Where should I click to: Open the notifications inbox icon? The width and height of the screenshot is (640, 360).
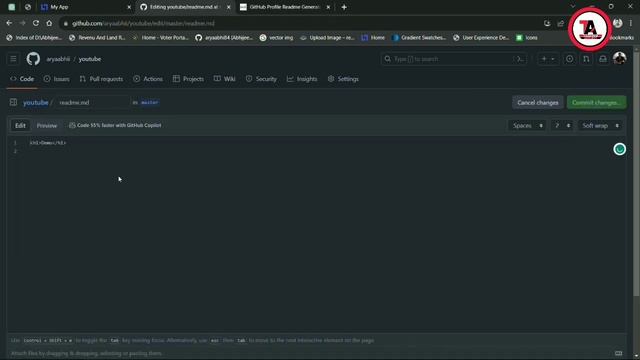[603, 59]
